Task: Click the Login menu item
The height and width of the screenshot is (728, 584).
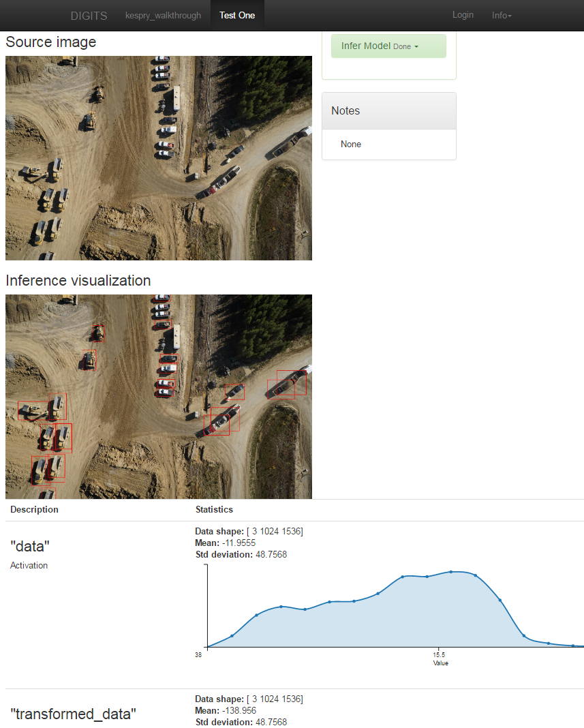Action: pos(463,15)
